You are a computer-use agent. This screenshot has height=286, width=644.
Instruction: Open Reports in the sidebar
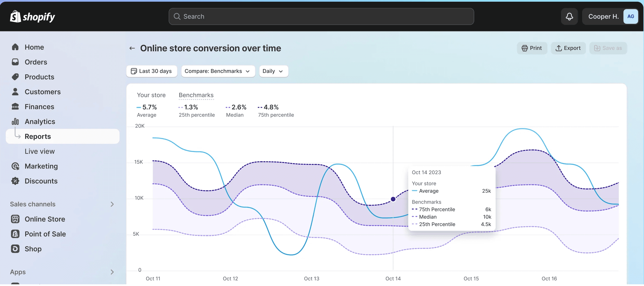[x=38, y=137]
